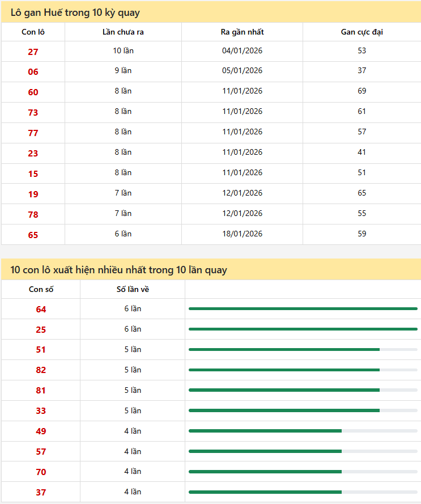This screenshot has width=421, height=504.
Task: Click the 'Lần chưa ra' column header
Action: click(123, 32)
